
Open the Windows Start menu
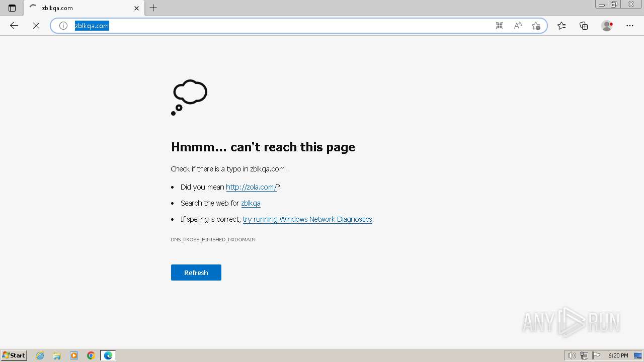(x=14, y=355)
